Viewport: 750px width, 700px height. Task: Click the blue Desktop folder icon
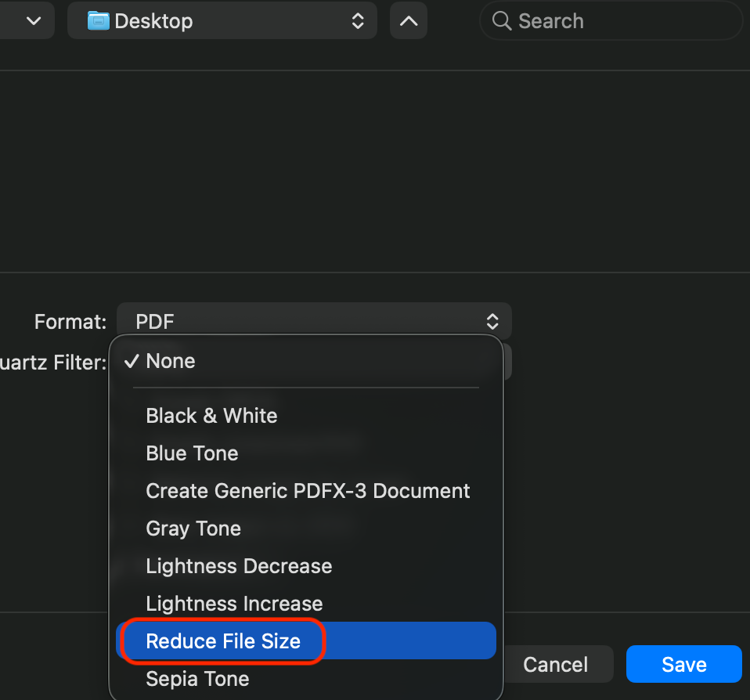pyautogui.click(x=99, y=21)
